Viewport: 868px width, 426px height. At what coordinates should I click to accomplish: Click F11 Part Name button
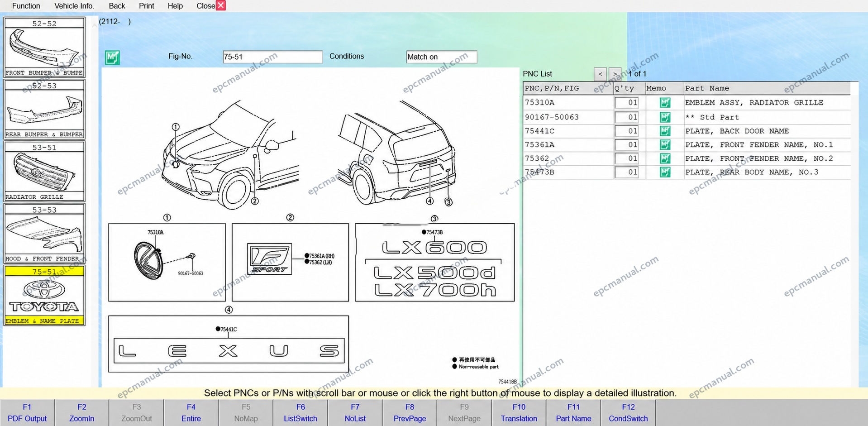pyautogui.click(x=573, y=412)
